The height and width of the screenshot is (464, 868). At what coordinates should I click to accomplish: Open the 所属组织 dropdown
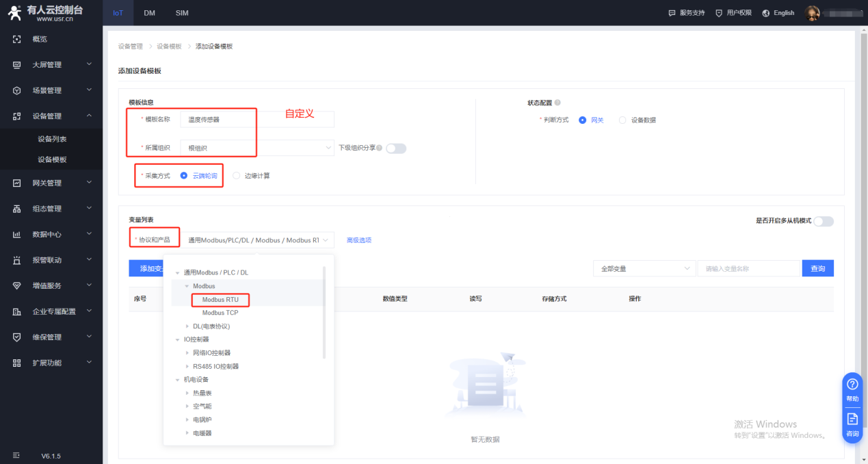[x=257, y=148]
